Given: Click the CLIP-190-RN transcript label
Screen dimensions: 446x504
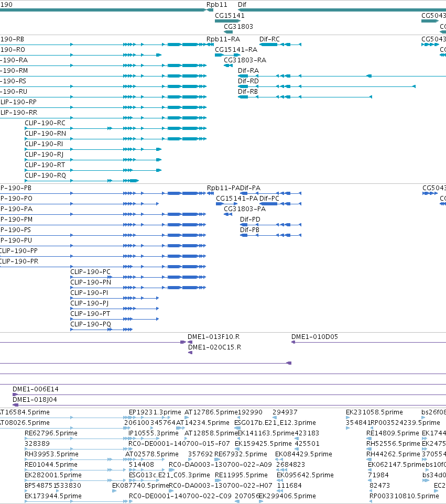Looking at the screenshot, I should click(46, 134).
